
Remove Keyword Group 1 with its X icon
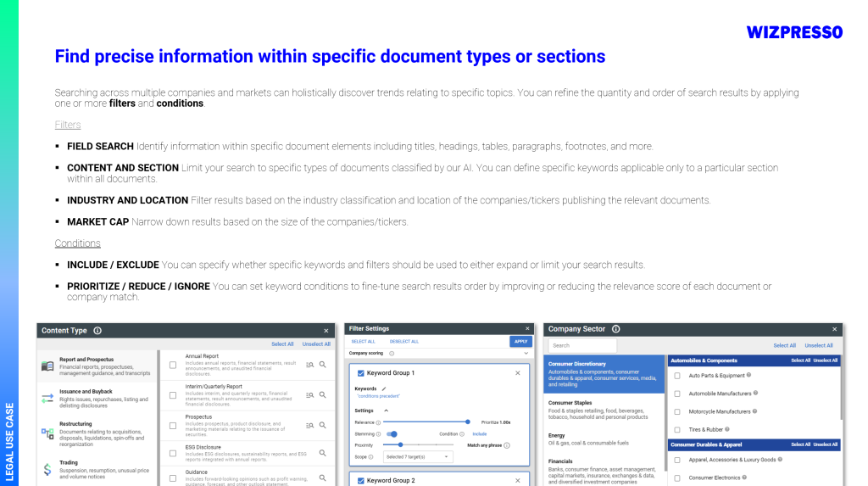click(x=518, y=372)
